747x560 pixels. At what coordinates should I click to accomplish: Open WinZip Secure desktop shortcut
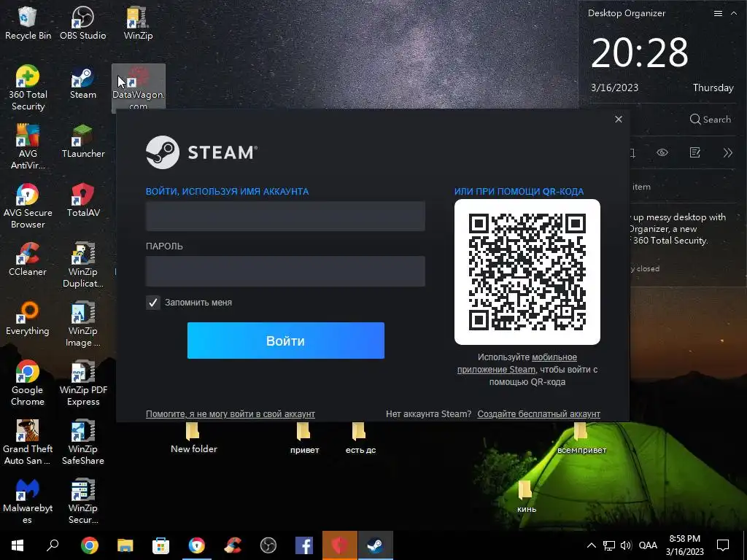83,501
